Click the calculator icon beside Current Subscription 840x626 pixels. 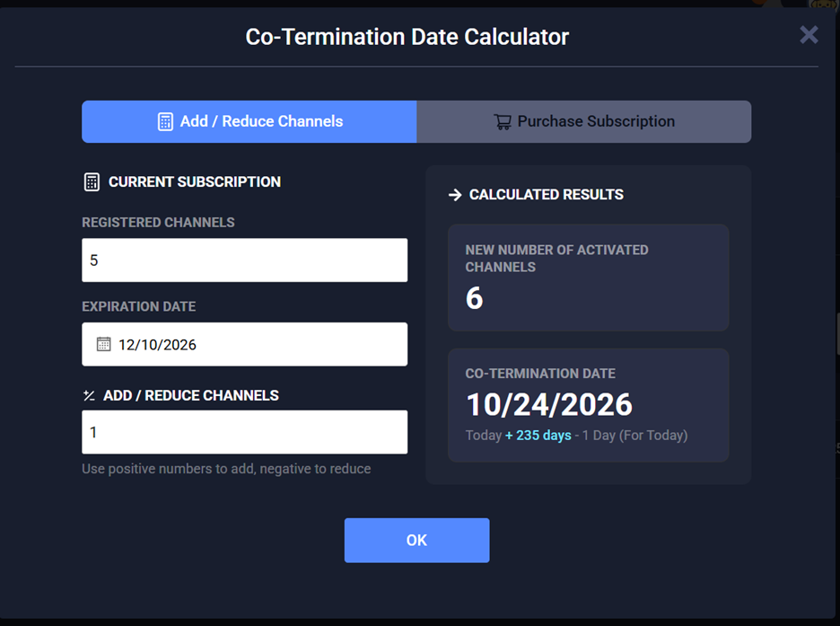[x=92, y=181]
